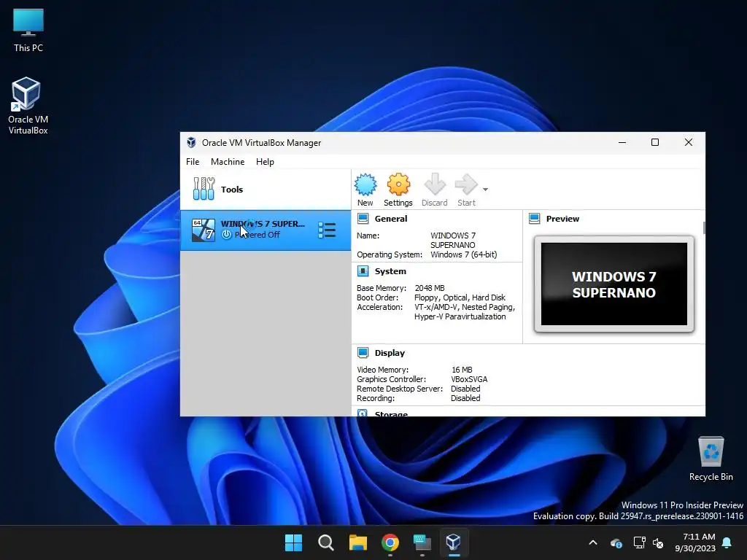Open the WINDOWS 7 SUPER... machine menu list icon
Image resolution: width=747 pixels, height=560 pixels.
(327, 230)
